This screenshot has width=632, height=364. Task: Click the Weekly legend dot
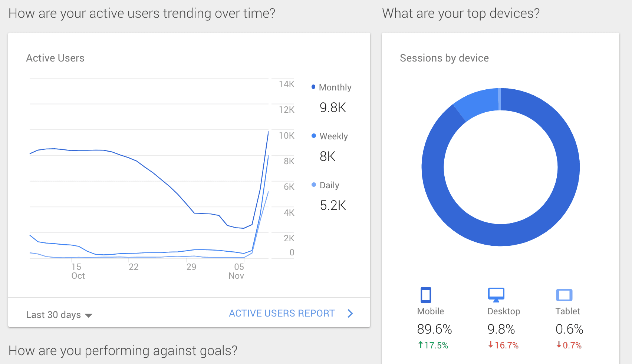coord(314,136)
